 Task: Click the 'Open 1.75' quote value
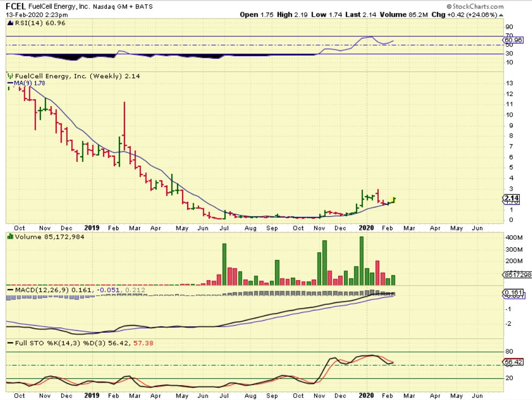[256, 15]
